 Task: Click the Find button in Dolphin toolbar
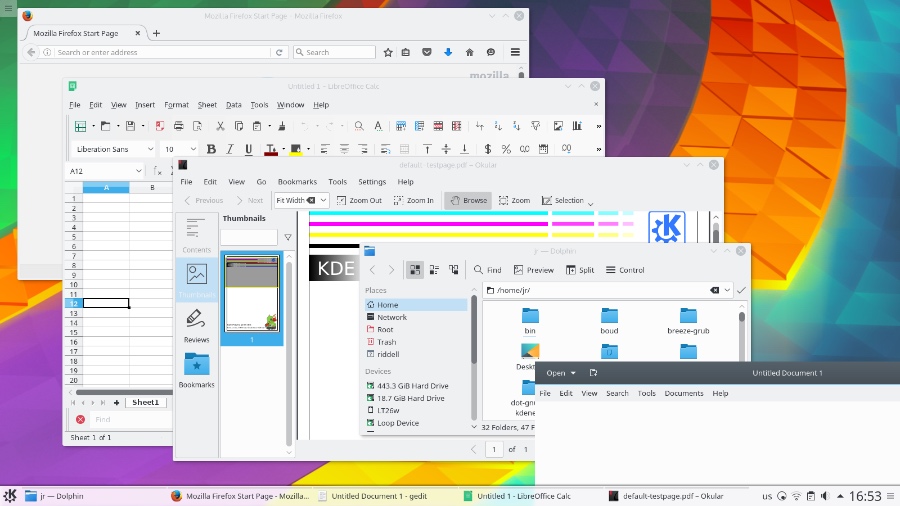(x=488, y=270)
